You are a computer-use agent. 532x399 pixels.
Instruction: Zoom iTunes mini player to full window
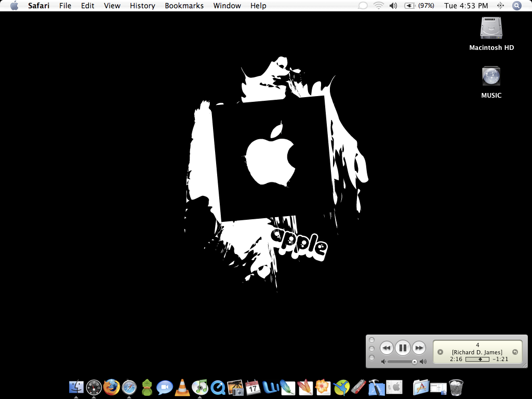[372, 357]
